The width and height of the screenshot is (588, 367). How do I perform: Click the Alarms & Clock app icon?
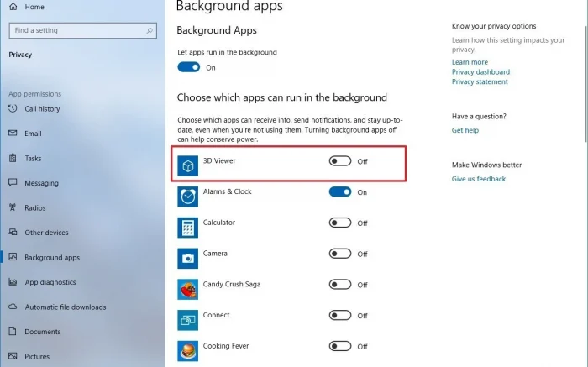point(188,197)
